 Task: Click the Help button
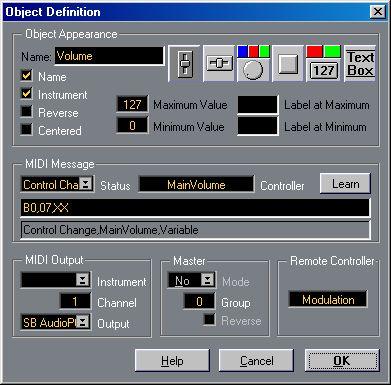172,361
